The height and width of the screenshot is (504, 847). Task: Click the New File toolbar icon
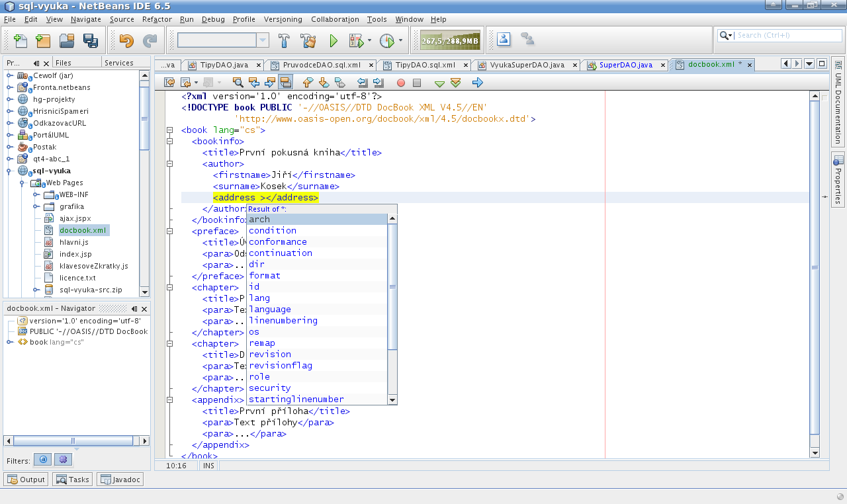pyautogui.click(x=21, y=41)
